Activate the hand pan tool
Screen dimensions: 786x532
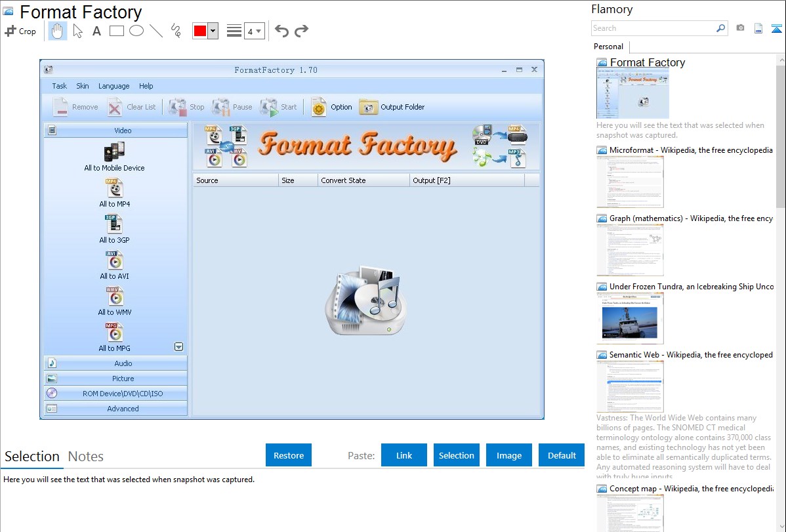(58, 31)
